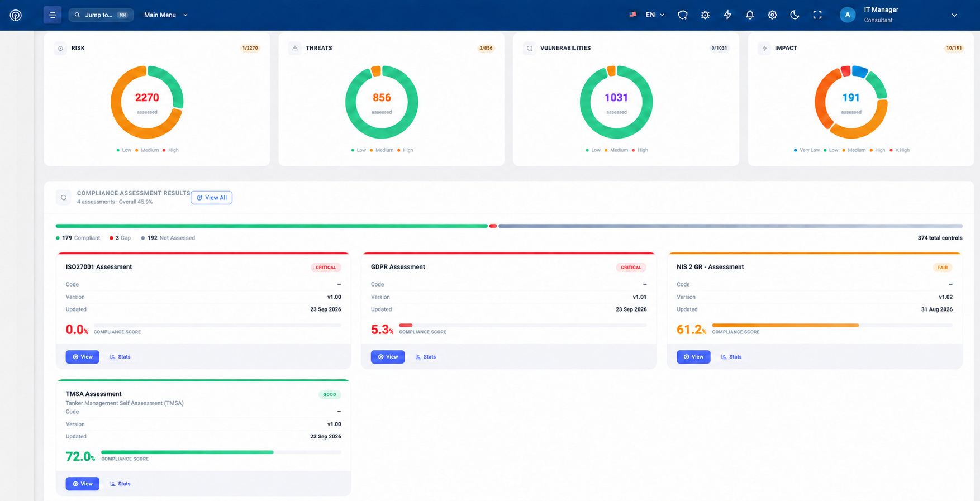Click the High legend entry on the Risk chart
The image size is (980, 501).
pos(170,150)
